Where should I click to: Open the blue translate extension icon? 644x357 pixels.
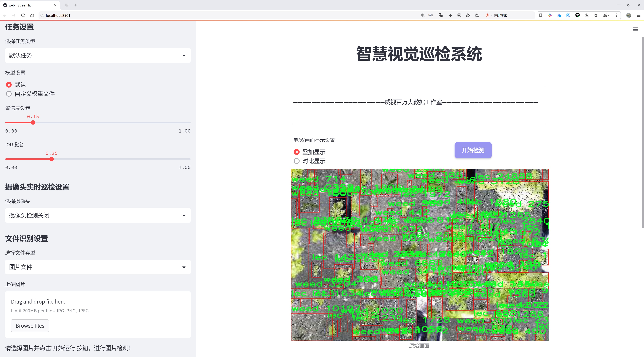pos(568,15)
